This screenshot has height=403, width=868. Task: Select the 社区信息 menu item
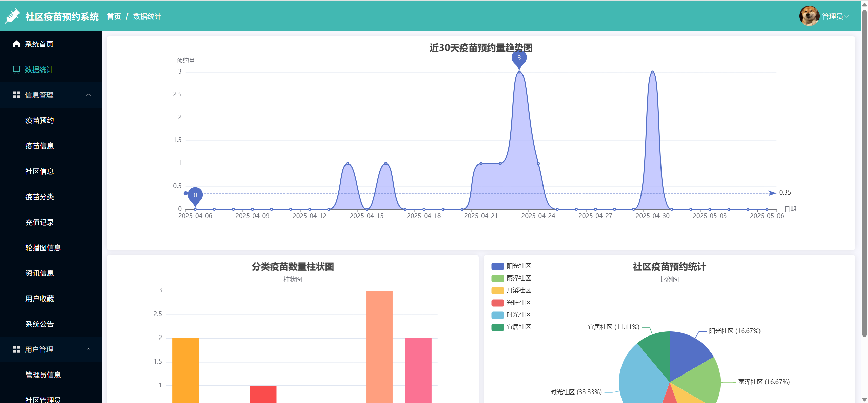coord(40,171)
